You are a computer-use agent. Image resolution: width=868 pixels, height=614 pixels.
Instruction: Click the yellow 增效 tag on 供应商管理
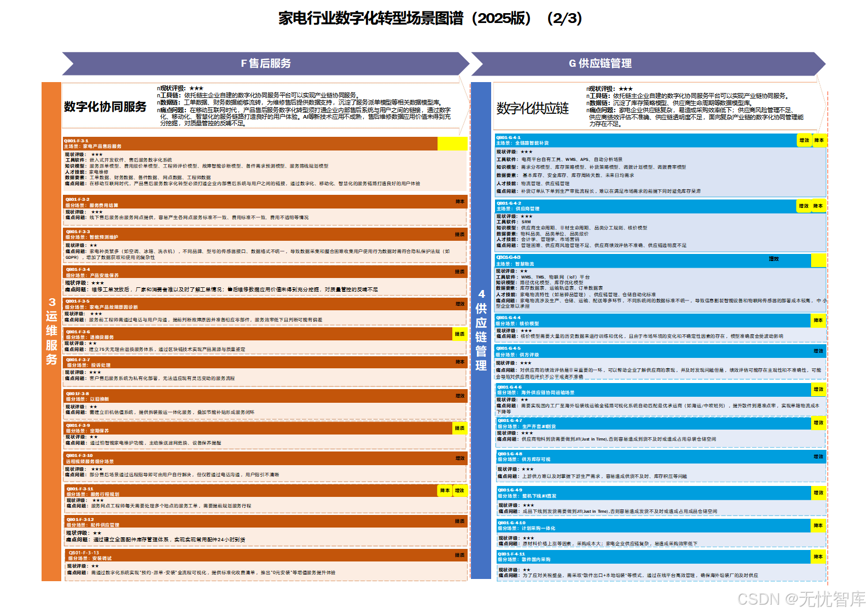pyautogui.click(x=803, y=206)
